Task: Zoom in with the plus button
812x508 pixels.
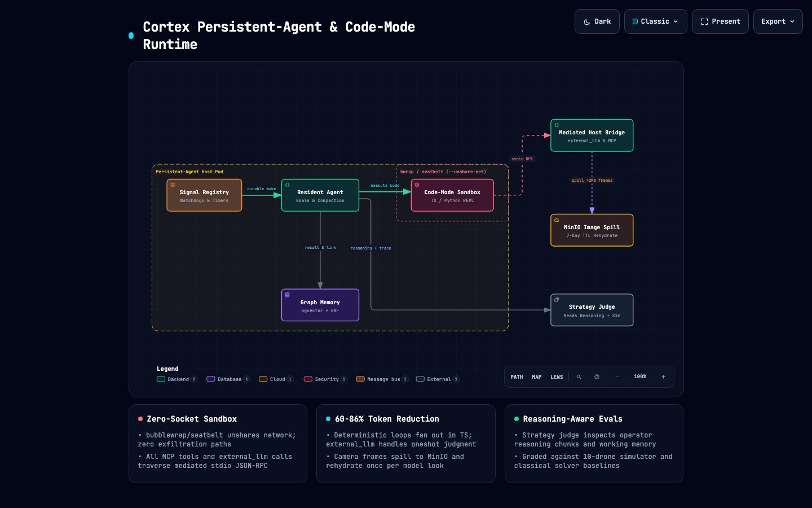Action: point(663,377)
